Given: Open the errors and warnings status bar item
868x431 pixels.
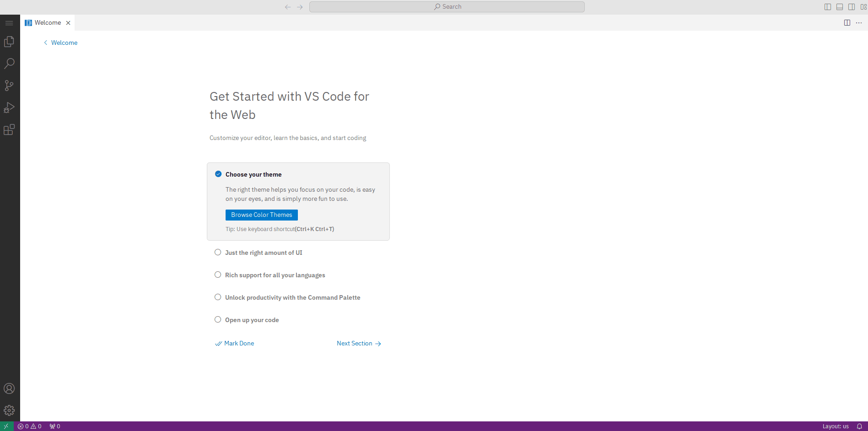Looking at the screenshot, I should (29, 426).
